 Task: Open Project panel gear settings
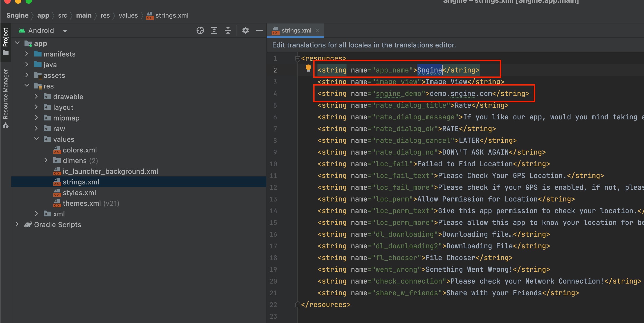[x=245, y=31]
